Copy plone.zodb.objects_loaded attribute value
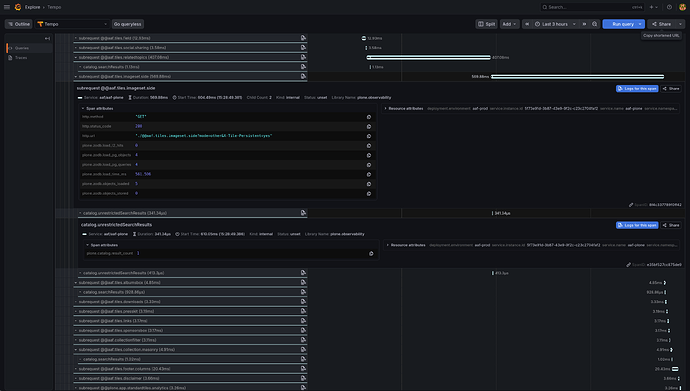 [369, 184]
